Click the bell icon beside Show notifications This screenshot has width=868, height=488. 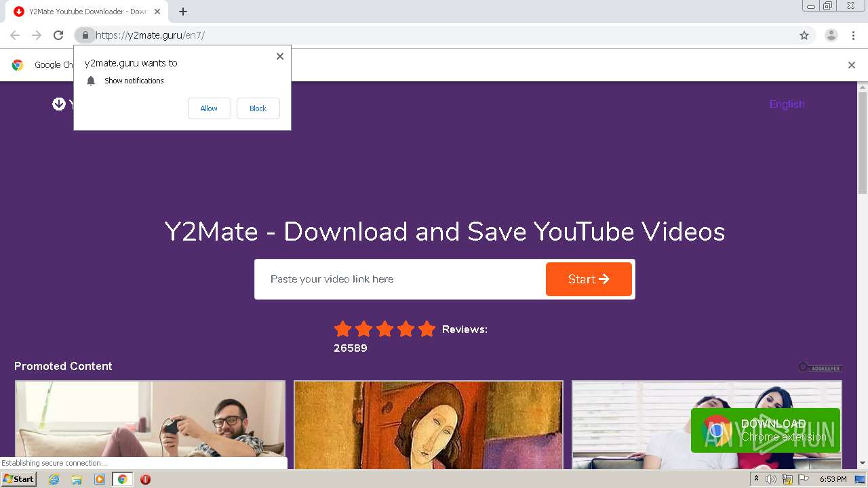[x=91, y=81]
